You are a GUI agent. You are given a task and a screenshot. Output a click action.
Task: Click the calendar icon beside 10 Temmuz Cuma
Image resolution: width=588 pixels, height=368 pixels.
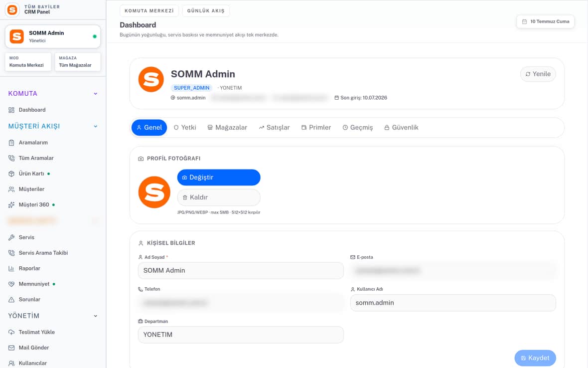[524, 22]
